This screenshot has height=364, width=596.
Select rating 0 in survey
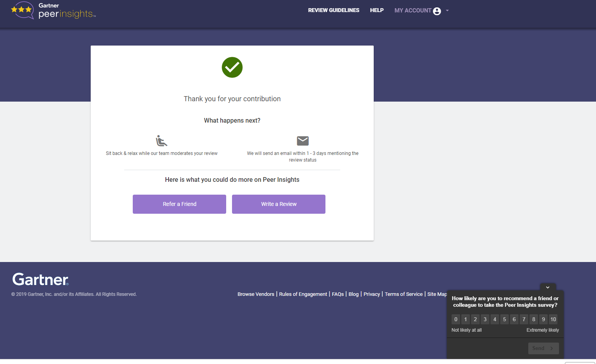(x=456, y=319)
